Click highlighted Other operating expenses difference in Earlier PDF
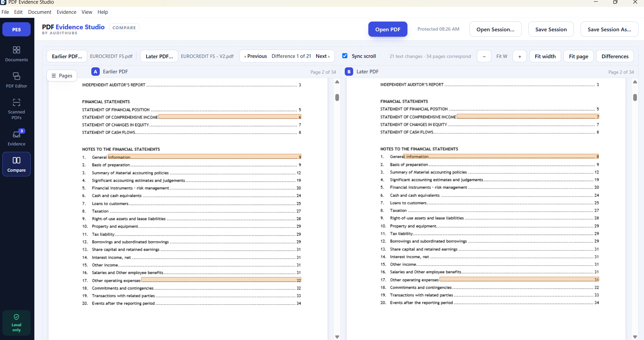Viewport: 644px width, 340px height. (221, 280)
